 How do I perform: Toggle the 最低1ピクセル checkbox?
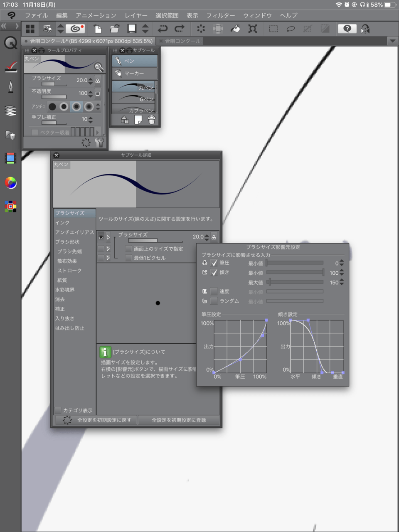tap(129, 258)
